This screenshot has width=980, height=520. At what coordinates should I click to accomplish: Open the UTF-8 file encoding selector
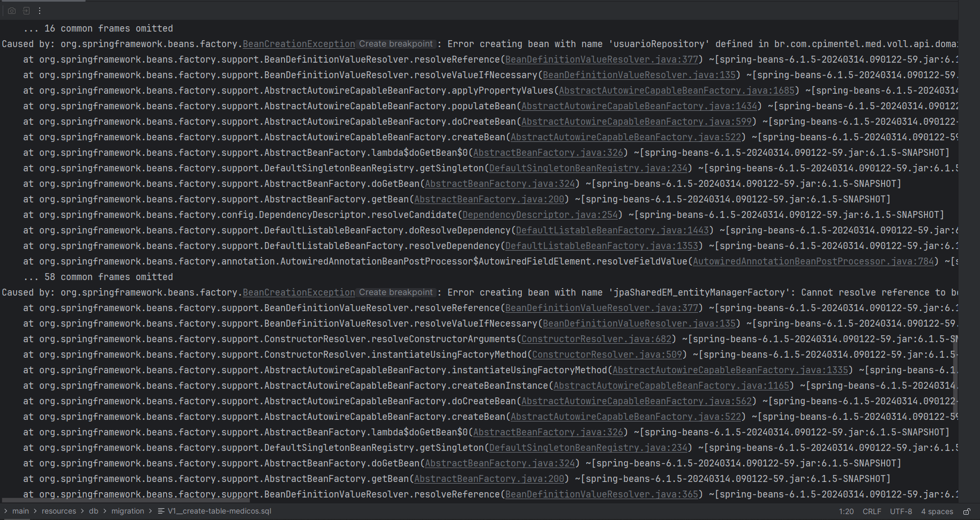point(901,511)
